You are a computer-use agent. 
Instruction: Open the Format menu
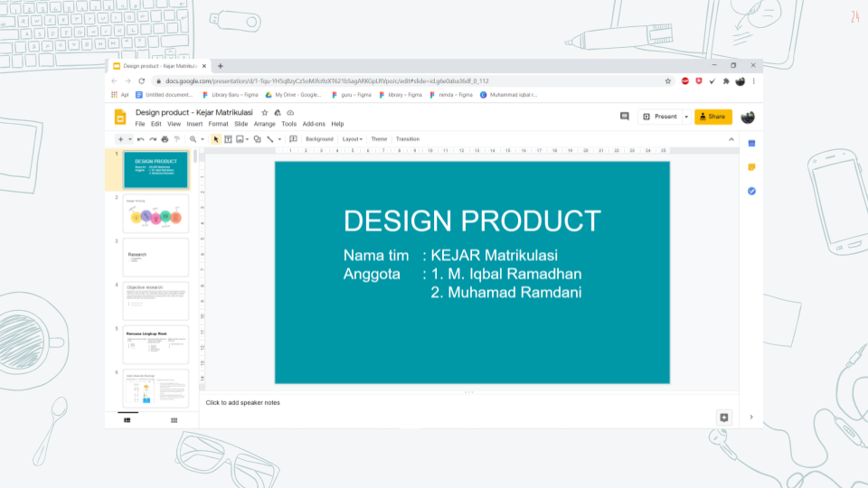218,124
